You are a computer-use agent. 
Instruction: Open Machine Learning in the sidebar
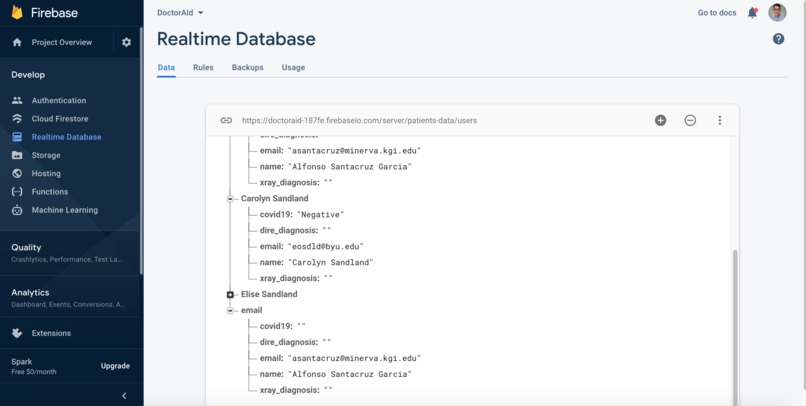[65, 210]
